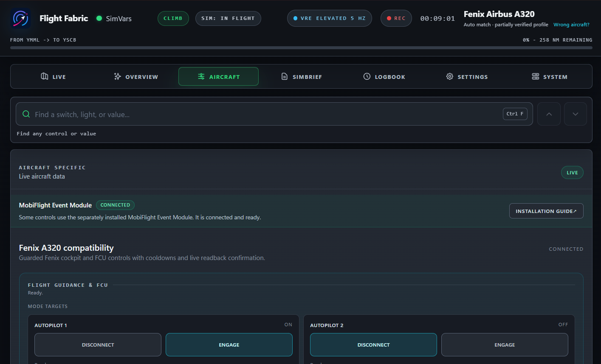Open the SimBrief tab
This screenshot has height=364, width=601.
click(x=302, y=76)
